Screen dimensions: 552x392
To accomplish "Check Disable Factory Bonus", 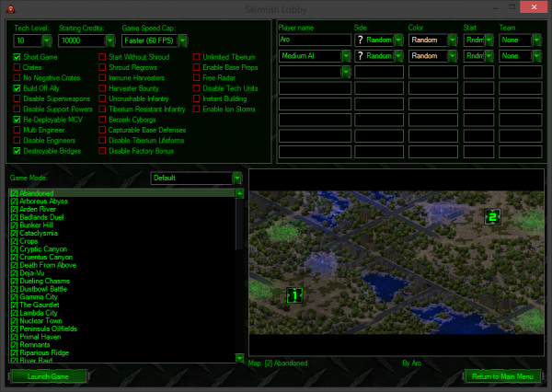I will [x=102, y=151].
